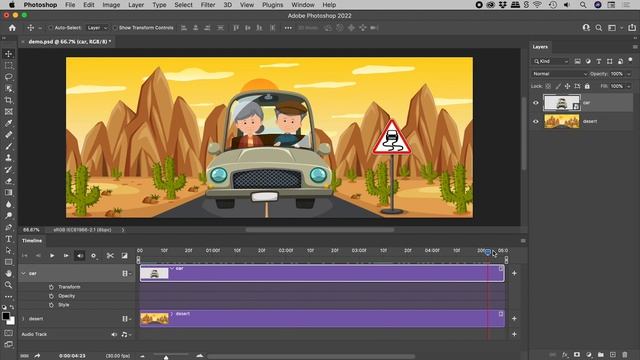The width and height of the screenshot is (640, 360).
Task: Open the car track filmstrip menu
Action: 127,273
